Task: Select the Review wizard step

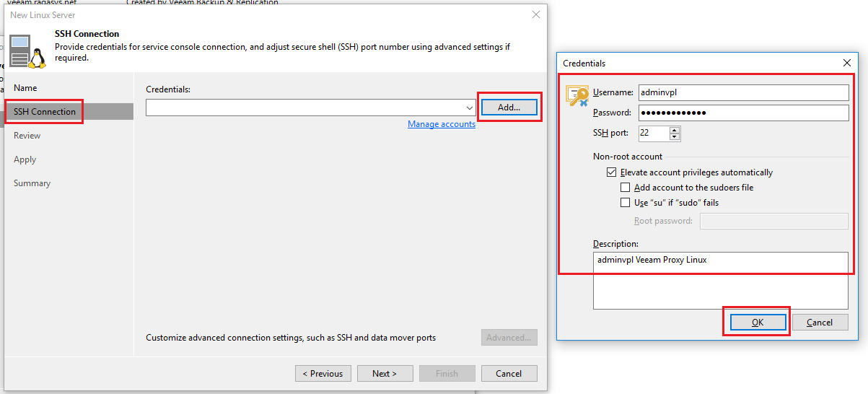Action: pyautogui.click(x=27, y=136)
